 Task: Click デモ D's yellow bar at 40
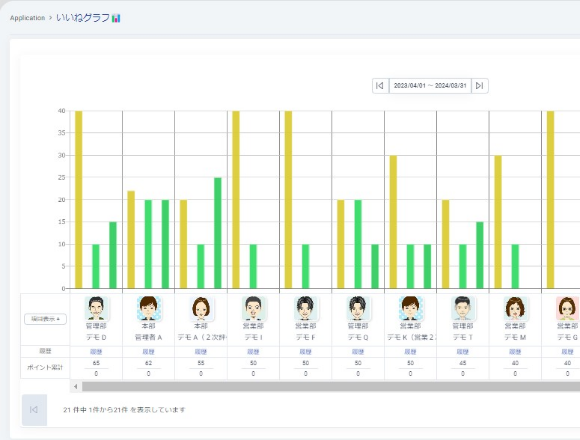point(79,200)
